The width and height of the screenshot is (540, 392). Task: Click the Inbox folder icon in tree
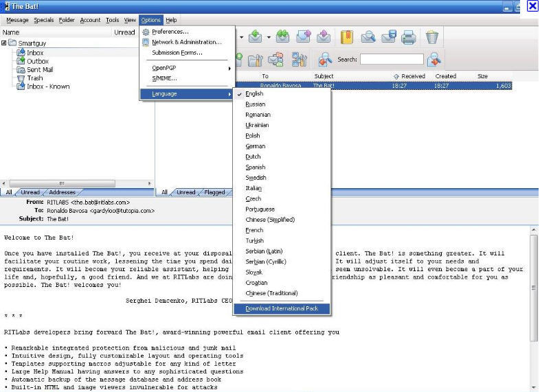[21, 53]
